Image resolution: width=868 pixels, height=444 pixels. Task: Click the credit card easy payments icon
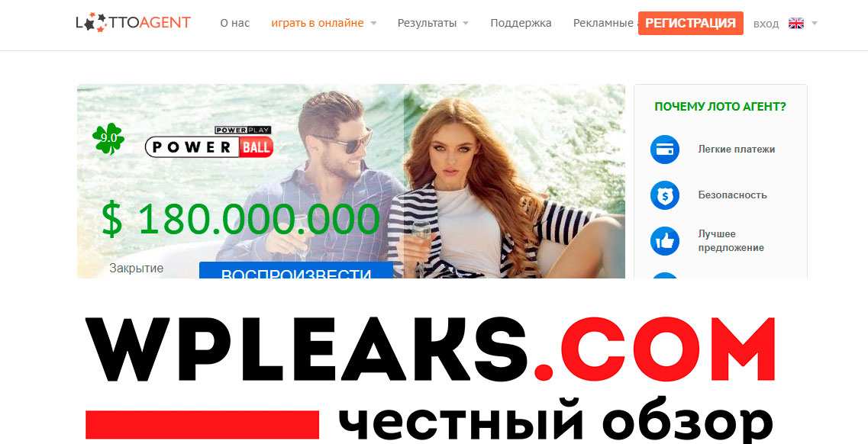(664, 150)
